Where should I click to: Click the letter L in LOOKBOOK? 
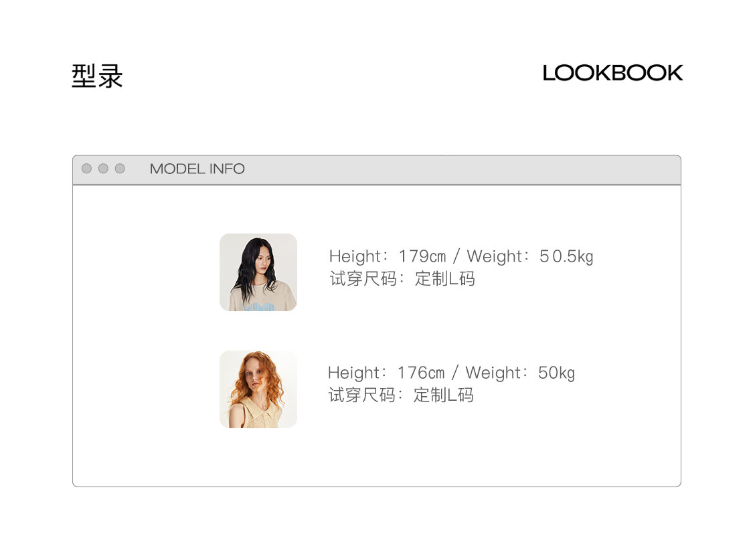[x=548, y=74]
